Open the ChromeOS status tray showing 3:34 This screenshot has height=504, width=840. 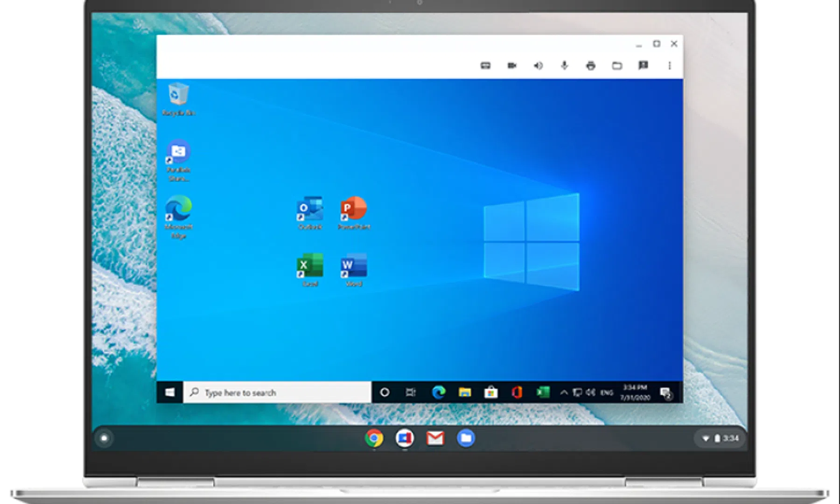click(721, 438)
